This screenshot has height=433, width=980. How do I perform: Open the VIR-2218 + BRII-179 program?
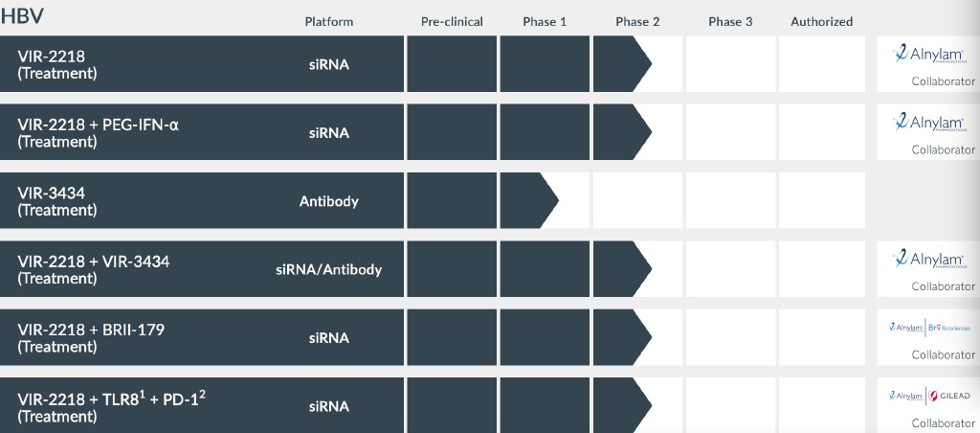point(91,337)
